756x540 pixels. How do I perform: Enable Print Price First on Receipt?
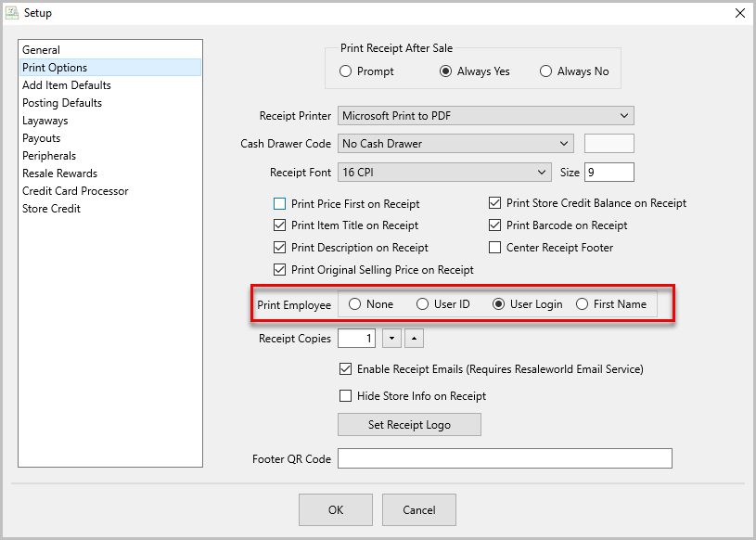pos(279,204)
